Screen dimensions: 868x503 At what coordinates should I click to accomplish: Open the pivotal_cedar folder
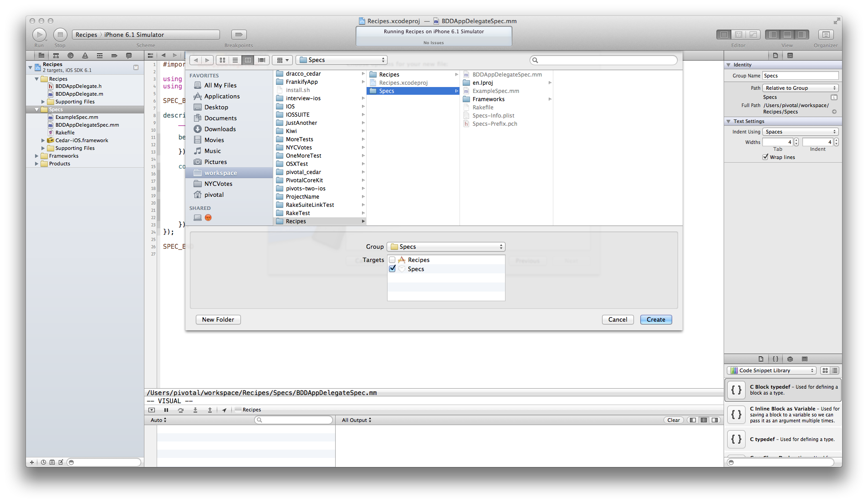pyautogui.click(x=320, y=172)
